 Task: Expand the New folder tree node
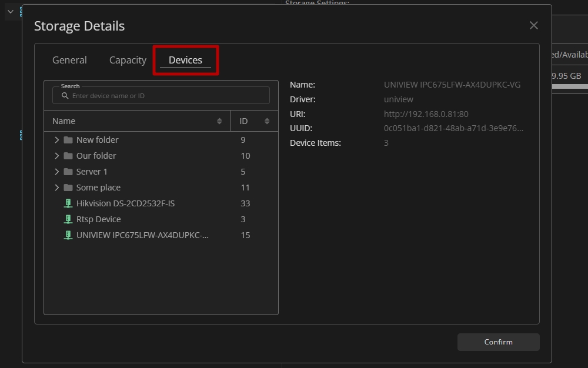pos(56,140)
